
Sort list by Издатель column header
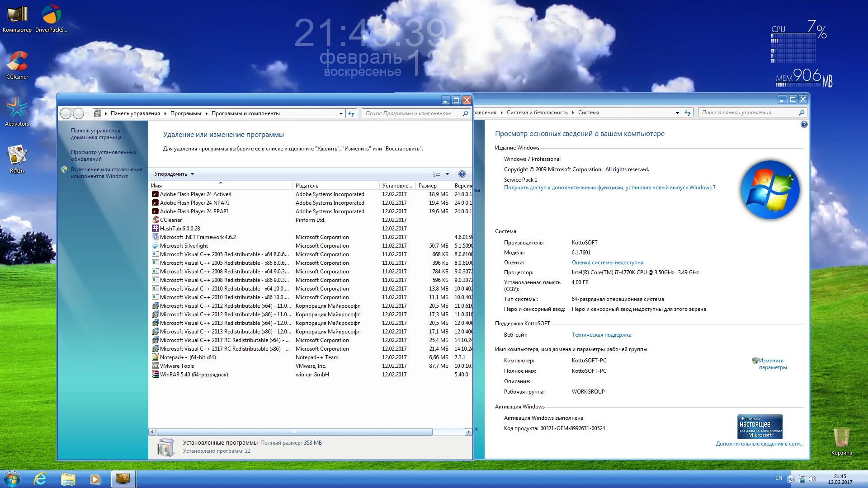(307, 186)
